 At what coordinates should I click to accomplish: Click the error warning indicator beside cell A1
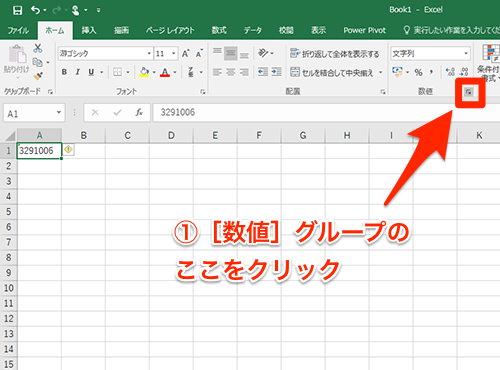coord(68,150)
